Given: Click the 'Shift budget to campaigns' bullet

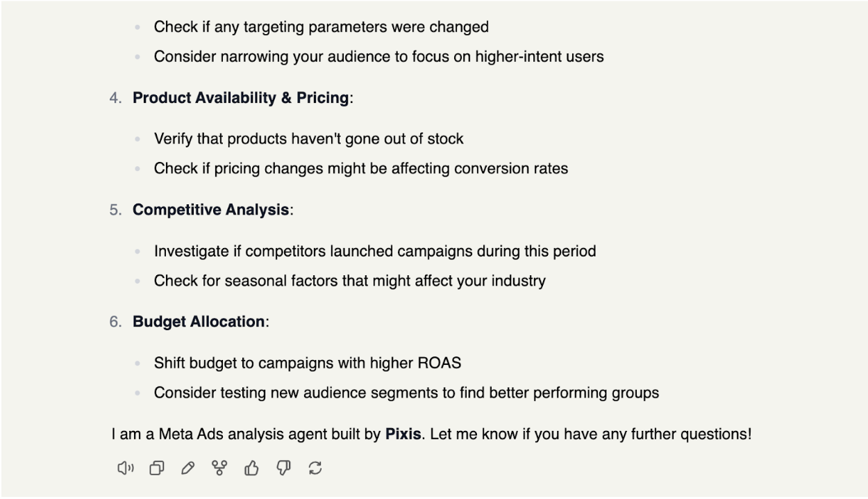Looking at the screenshot, I should pyautogui.click(x=308, y=363).
